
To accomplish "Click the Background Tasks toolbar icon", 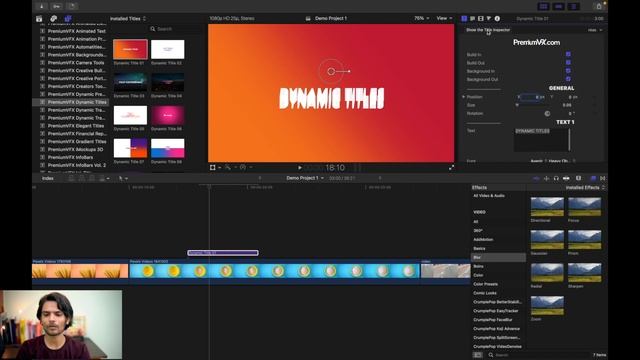I will (72, 6).
